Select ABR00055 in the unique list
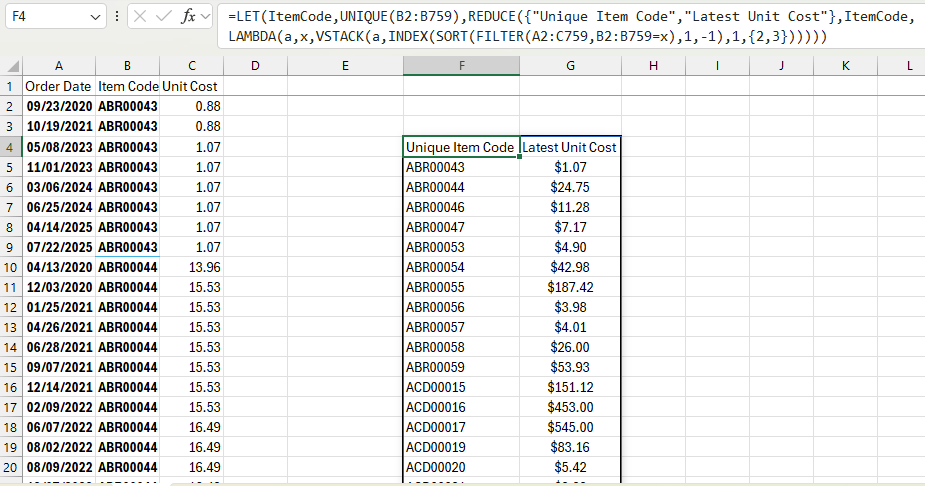 point(461,287)
